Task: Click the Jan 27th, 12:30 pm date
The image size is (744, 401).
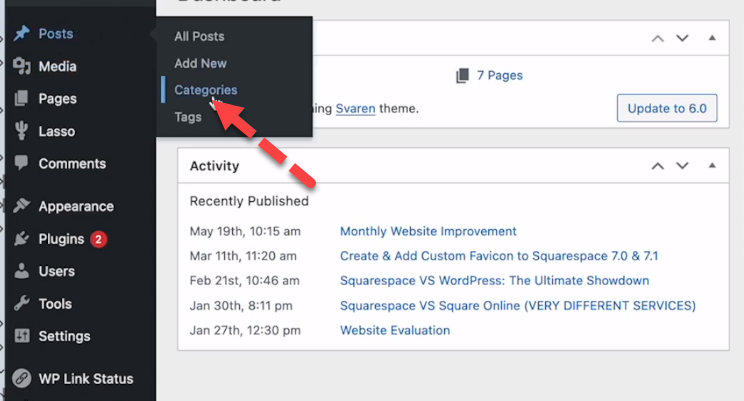Action: (245, 330)
